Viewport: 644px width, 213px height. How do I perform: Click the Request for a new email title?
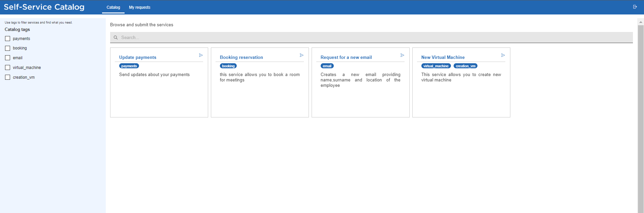(346, 58)
